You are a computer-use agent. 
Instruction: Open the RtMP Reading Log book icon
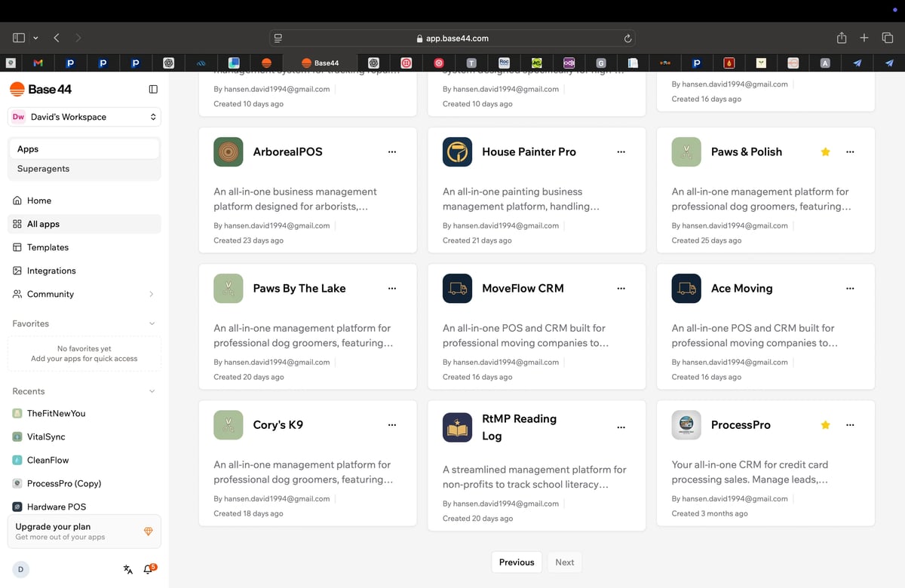click(457, 427)
